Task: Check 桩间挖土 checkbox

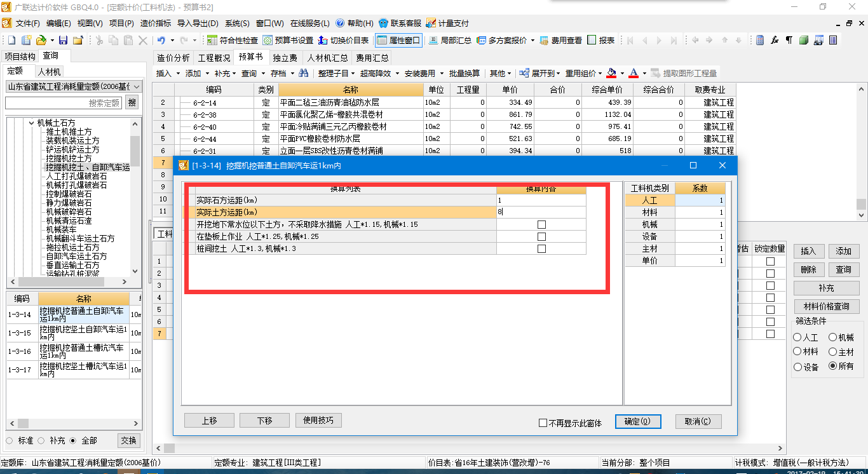Action: point(541,248)
